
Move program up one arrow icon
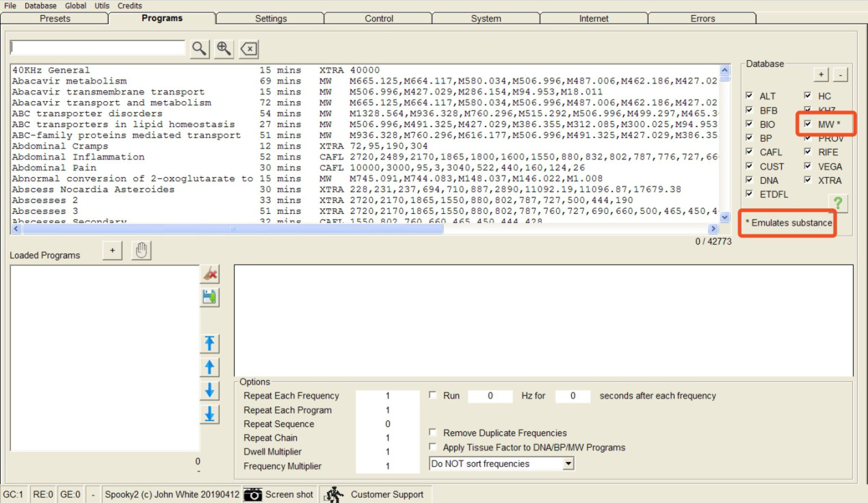[210, 367]
